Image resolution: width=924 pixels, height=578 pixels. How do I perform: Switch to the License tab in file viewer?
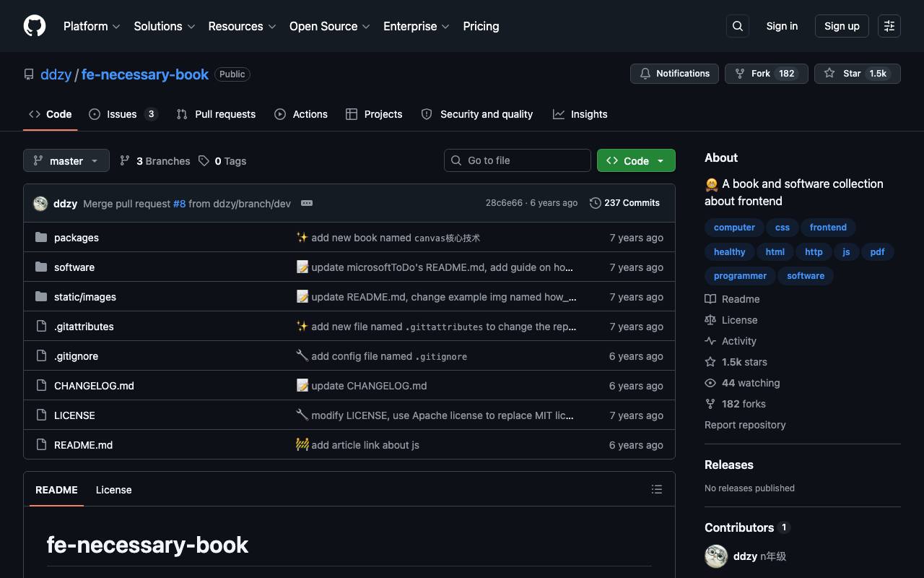114,490
